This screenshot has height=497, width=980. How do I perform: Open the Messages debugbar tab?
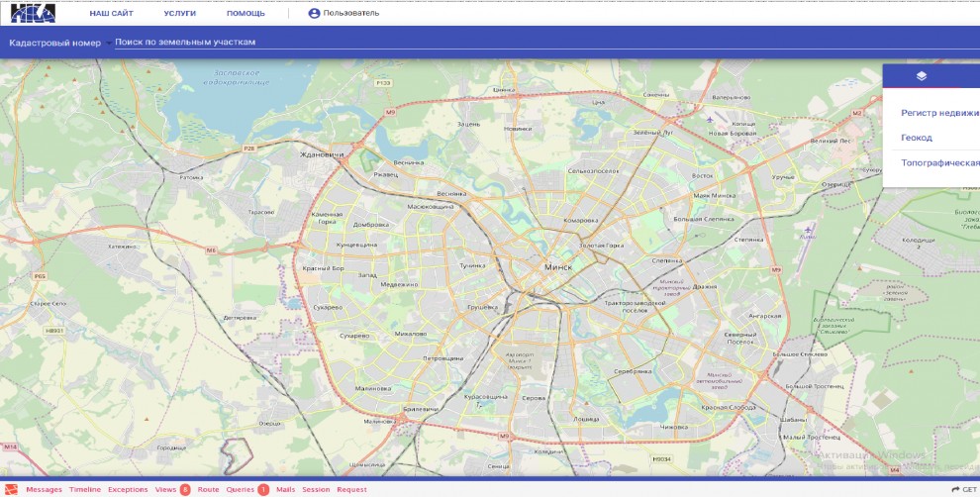pos(44,489)
